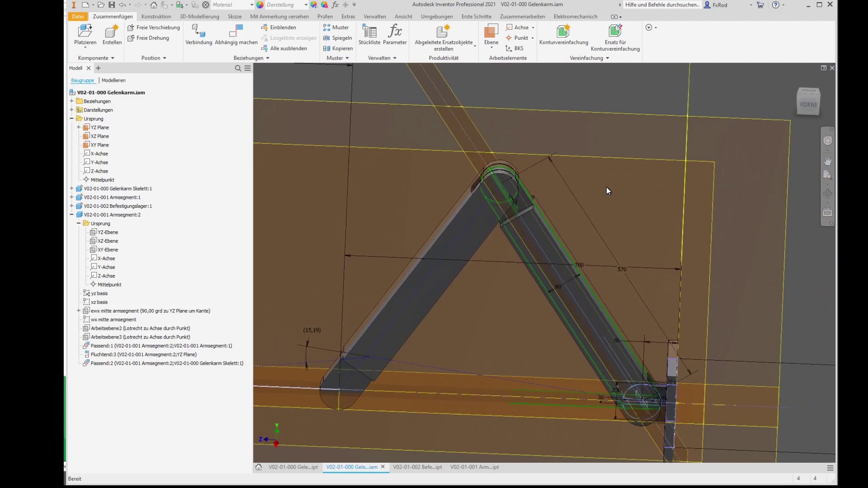Click the Freie Drehung button
Screen dimensions: 868x488
[148, 38]
